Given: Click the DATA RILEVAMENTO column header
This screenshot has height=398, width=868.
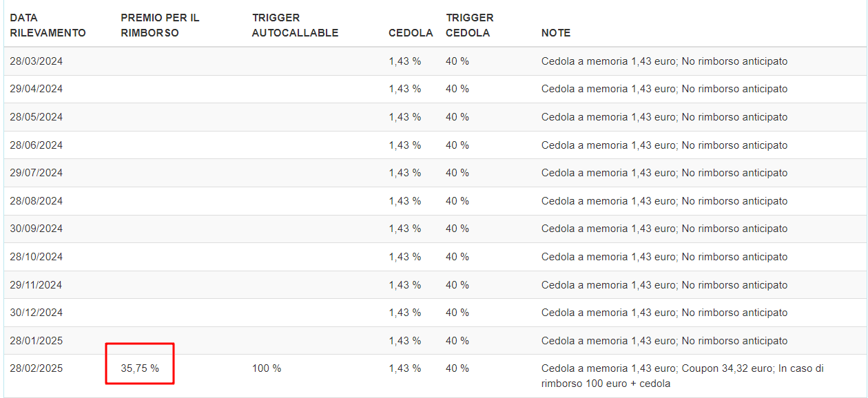Looking at the screenshot, I should click(x=48, y=25).
